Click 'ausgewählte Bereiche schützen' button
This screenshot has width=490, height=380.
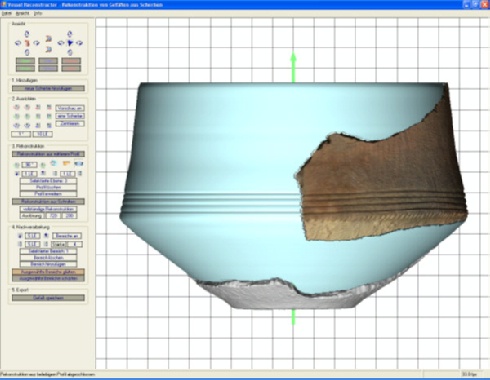48,278
